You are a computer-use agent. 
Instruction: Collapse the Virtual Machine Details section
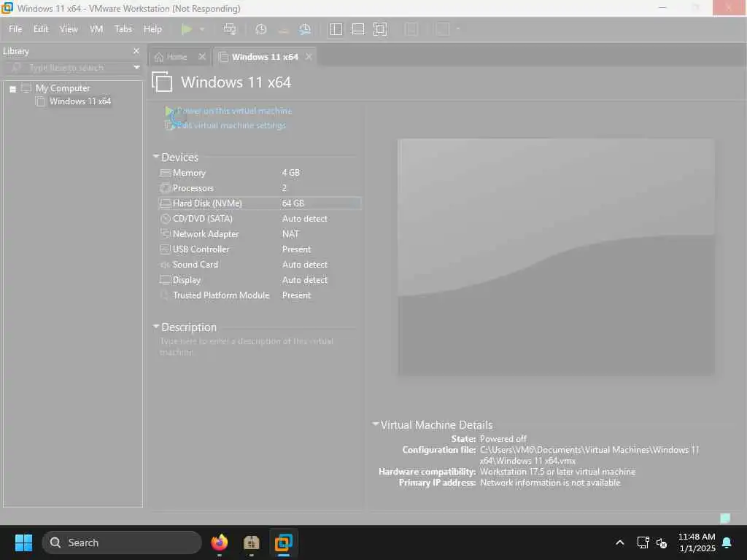point(376,424)
